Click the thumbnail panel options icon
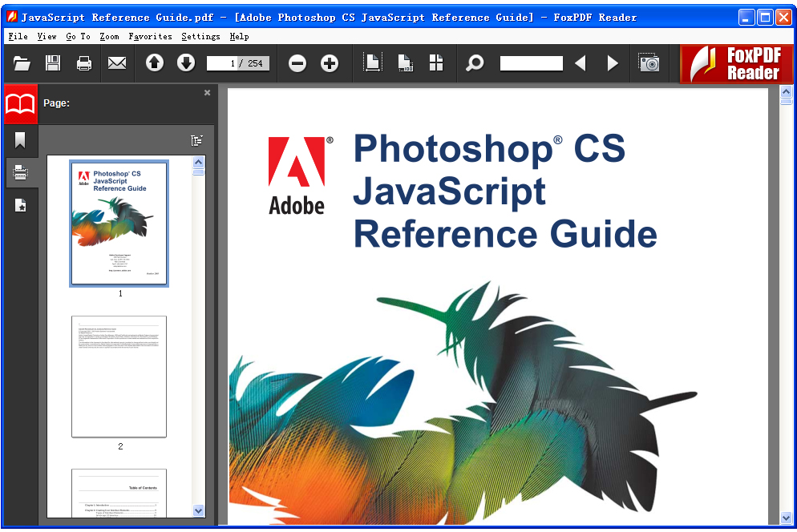The width and height of the screenshot is (797, 532). point(196,140)
